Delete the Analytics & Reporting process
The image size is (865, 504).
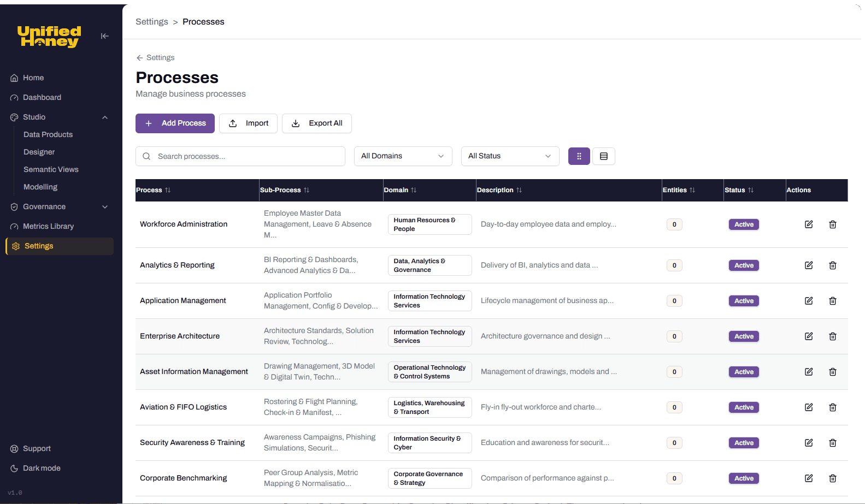833,265
